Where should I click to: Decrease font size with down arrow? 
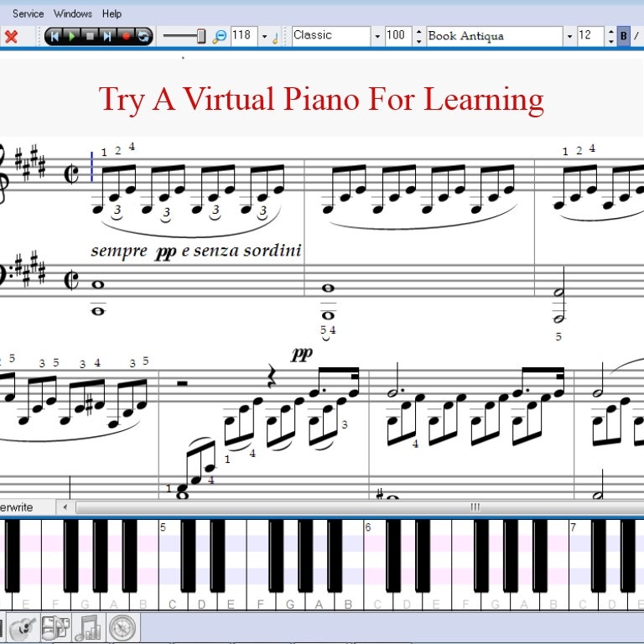pyautogui.click(x=610, y=41)
